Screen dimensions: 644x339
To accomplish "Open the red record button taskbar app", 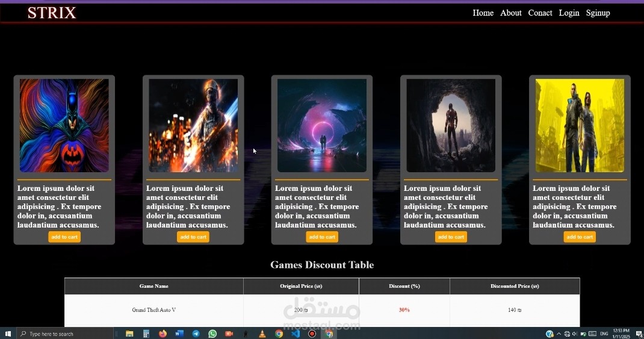I will click(x=312, y=334).
